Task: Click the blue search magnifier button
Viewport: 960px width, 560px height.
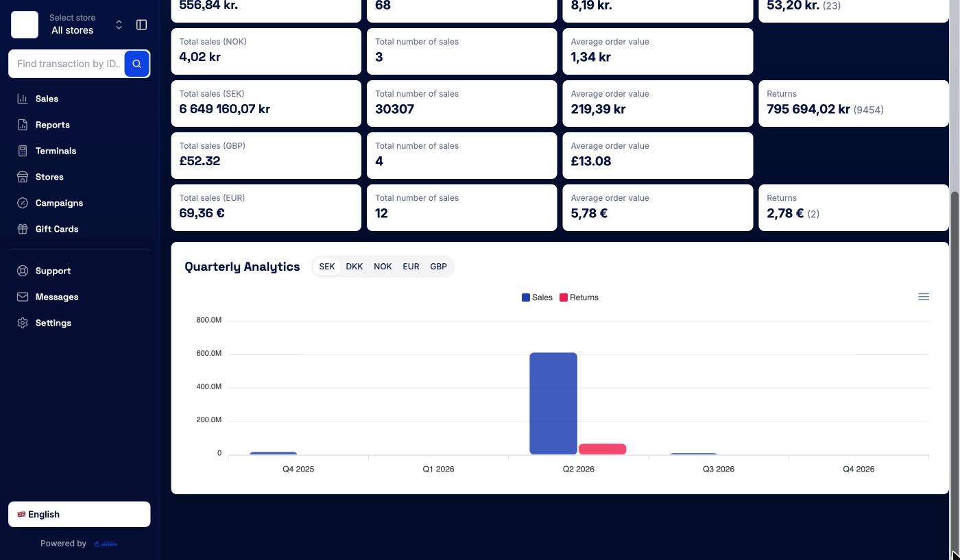Action: tap(137, 64)
